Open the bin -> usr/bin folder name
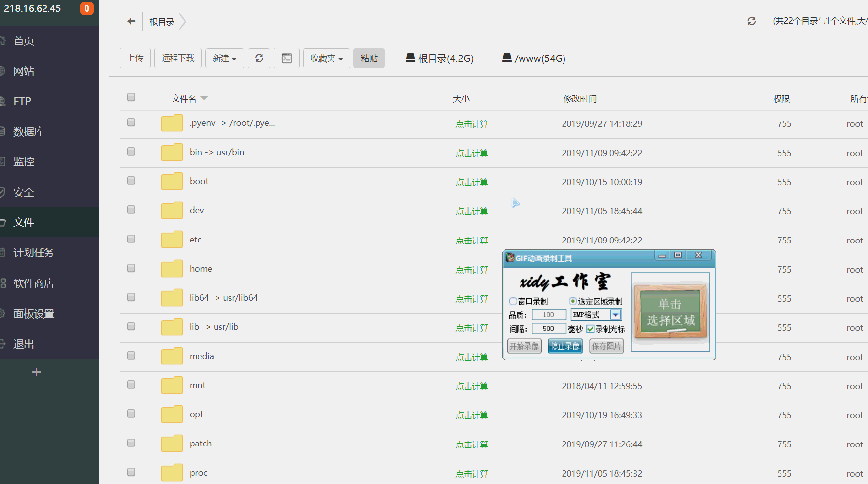Image resolution: width=868 pixels, height=484 pixels. pos(217,152)
